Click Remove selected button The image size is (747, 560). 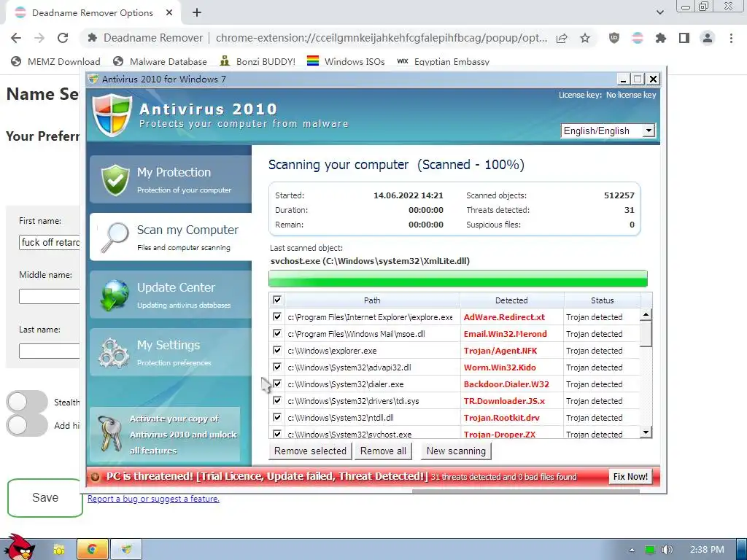point(310,451)
